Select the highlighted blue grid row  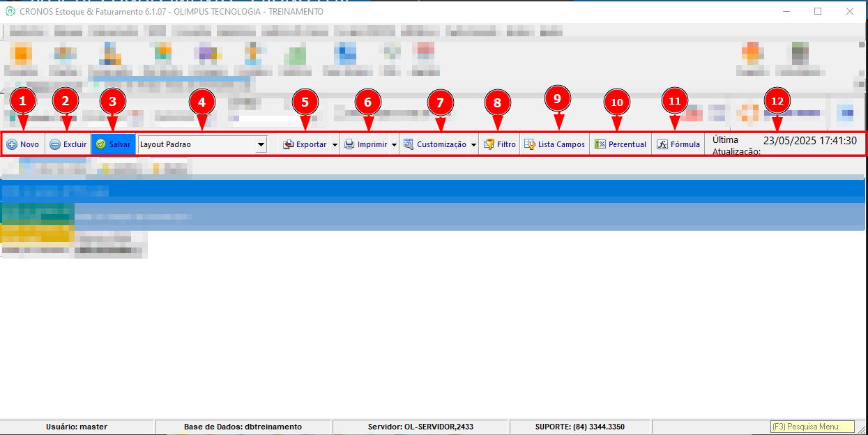[433, 189]
